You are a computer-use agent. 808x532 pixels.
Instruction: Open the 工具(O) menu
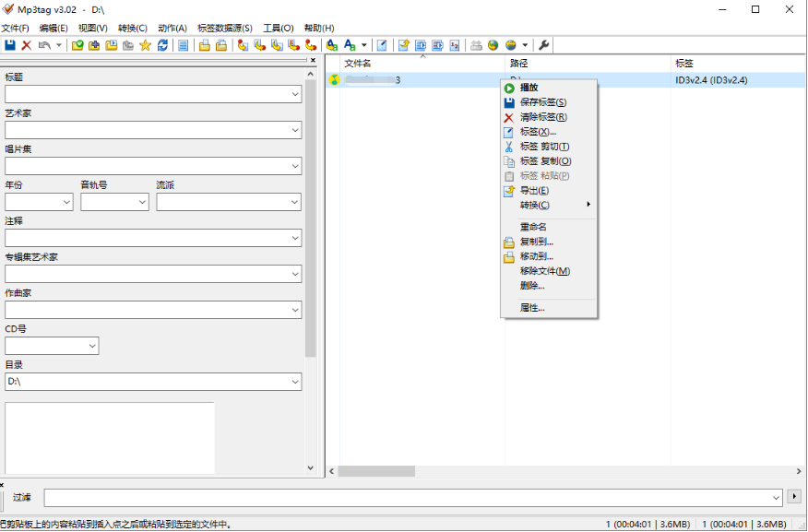(279, 29)
